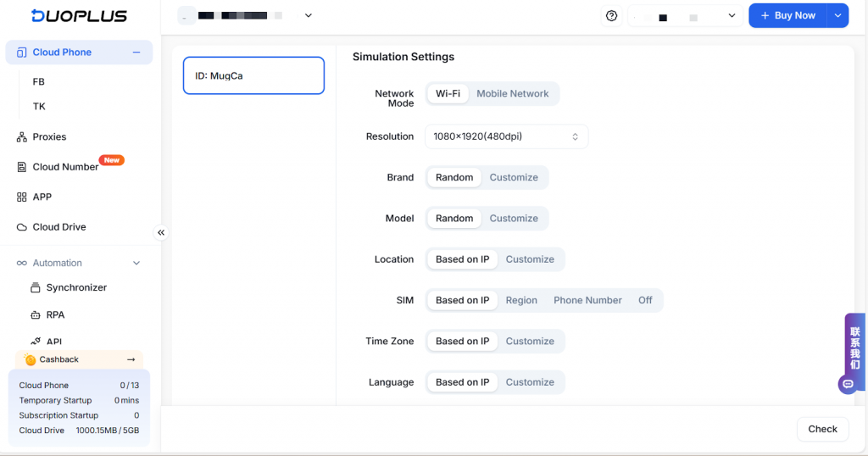Image resolution: width=868 pixels, height=456 pixels.
Task: Expand the Buy Now dropdown arrow
Action: click(837, 16)
